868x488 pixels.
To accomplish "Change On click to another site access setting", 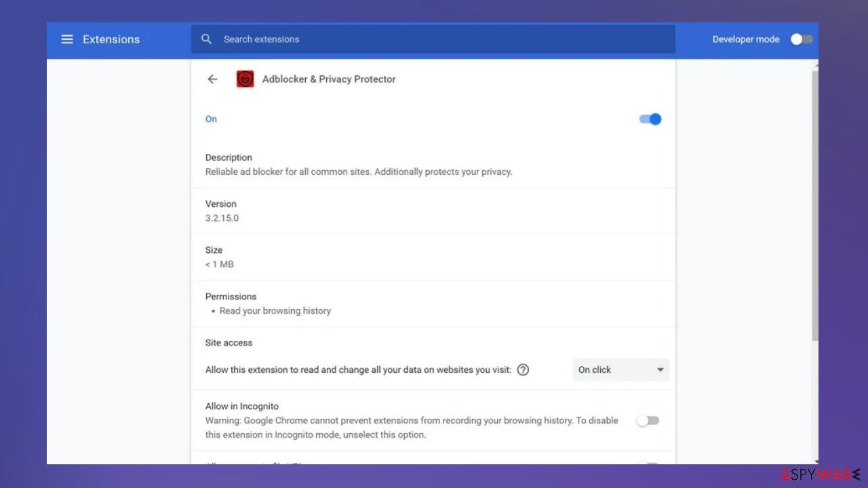I will 620,369.
